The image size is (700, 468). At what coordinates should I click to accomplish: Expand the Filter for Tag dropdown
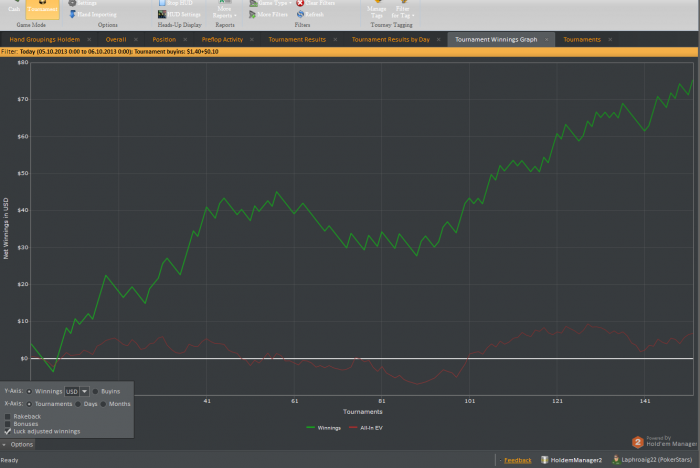(403, 11)
